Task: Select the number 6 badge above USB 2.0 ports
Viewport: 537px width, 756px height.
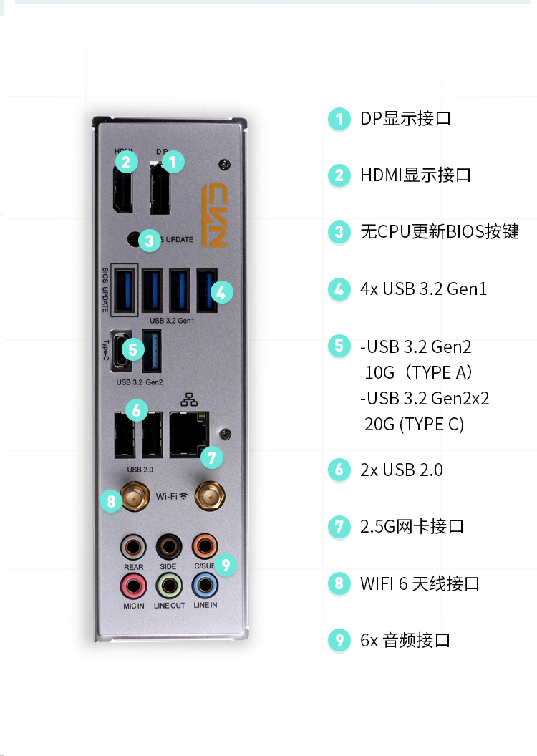Action: (x=137, y=410)
